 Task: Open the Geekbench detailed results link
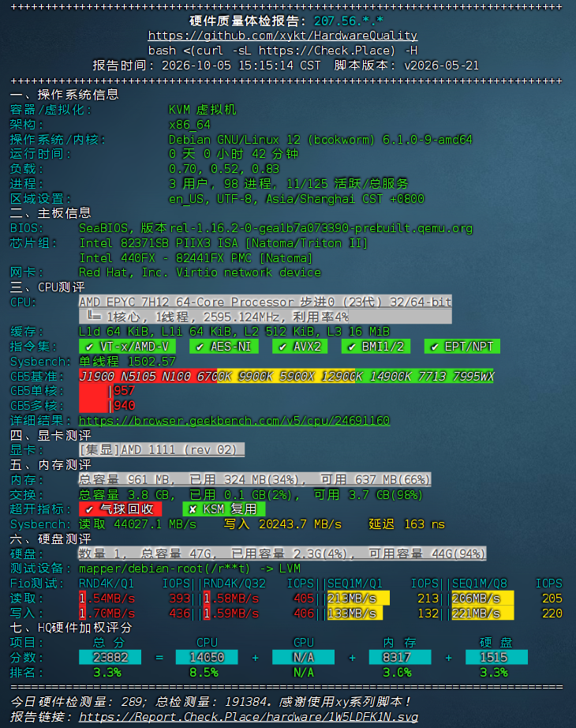pyautogui.click(x=234, y=421)
